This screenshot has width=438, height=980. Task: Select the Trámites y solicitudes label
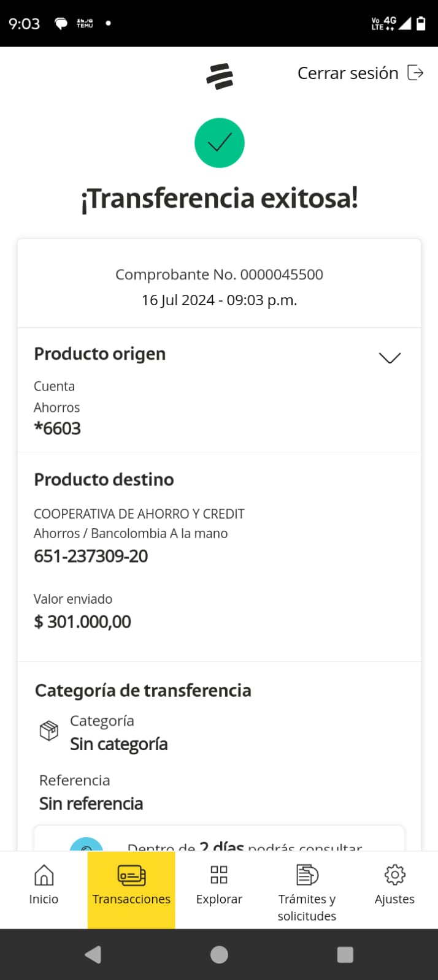[307, 907]
